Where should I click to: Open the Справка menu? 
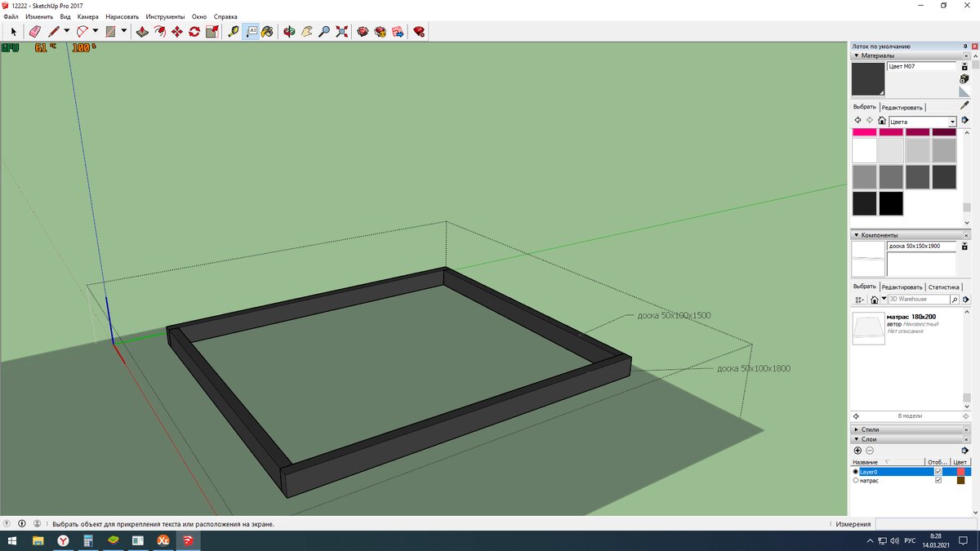coord(225,16)
